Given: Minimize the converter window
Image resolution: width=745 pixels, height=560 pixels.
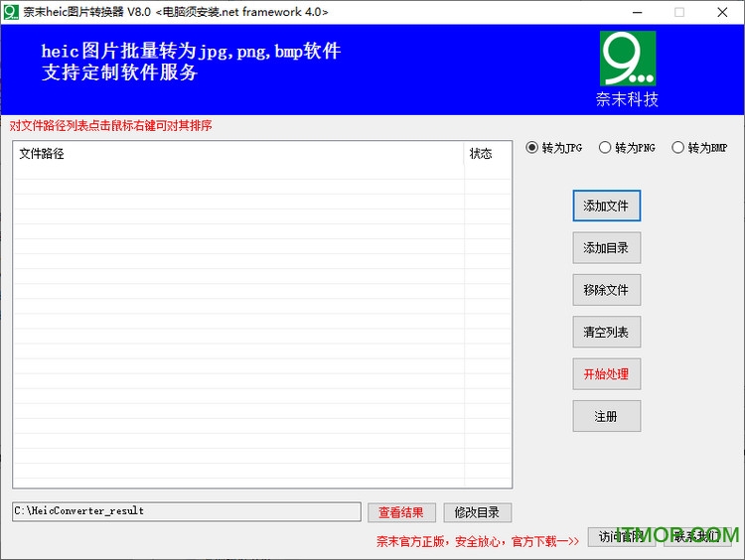Looking at the screenshot, I should [635, 12].
